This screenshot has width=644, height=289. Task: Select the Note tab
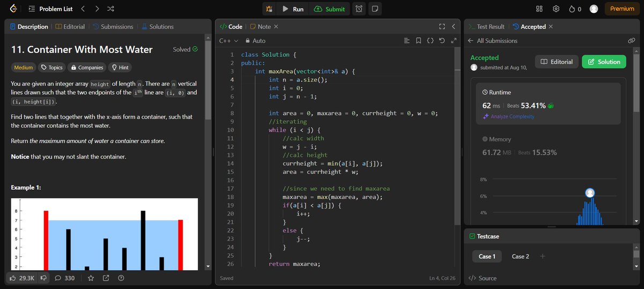[x=260, y=26]
